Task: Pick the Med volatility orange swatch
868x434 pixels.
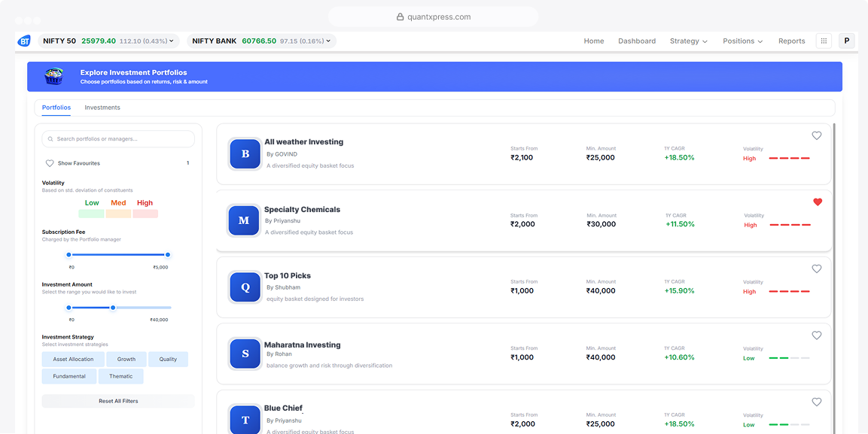Action: pyautogui.click(x=118, y=214)
